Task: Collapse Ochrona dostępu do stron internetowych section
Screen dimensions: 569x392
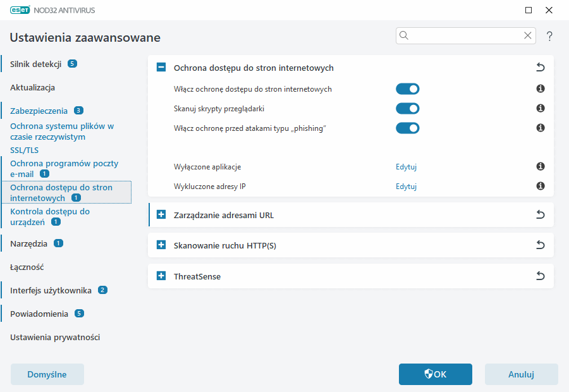Action: (x=161, y=68)
